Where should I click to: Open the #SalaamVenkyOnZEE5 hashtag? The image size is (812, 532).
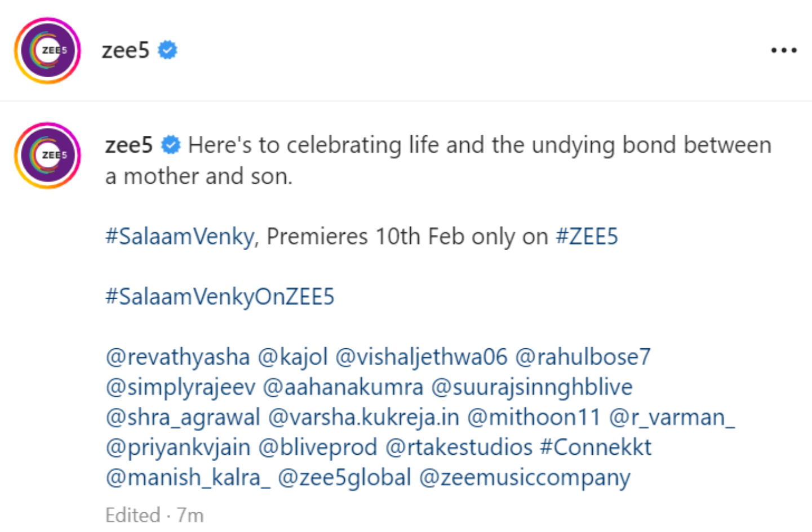pos(220,296)
